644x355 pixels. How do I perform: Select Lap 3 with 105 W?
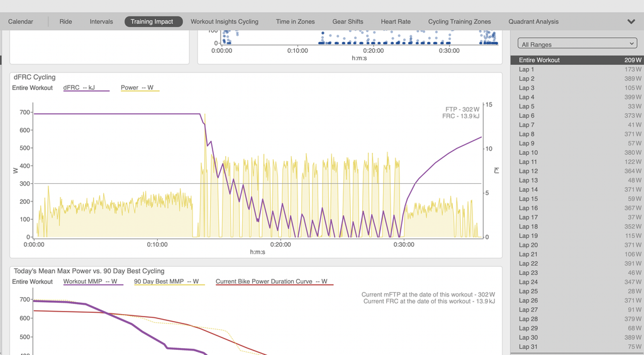pos(577,88)
